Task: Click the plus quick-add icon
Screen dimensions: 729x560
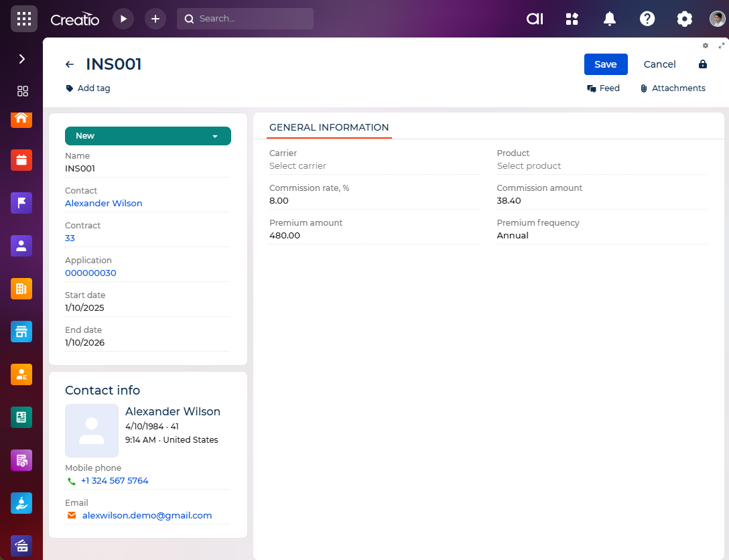Action: [155, 19]
